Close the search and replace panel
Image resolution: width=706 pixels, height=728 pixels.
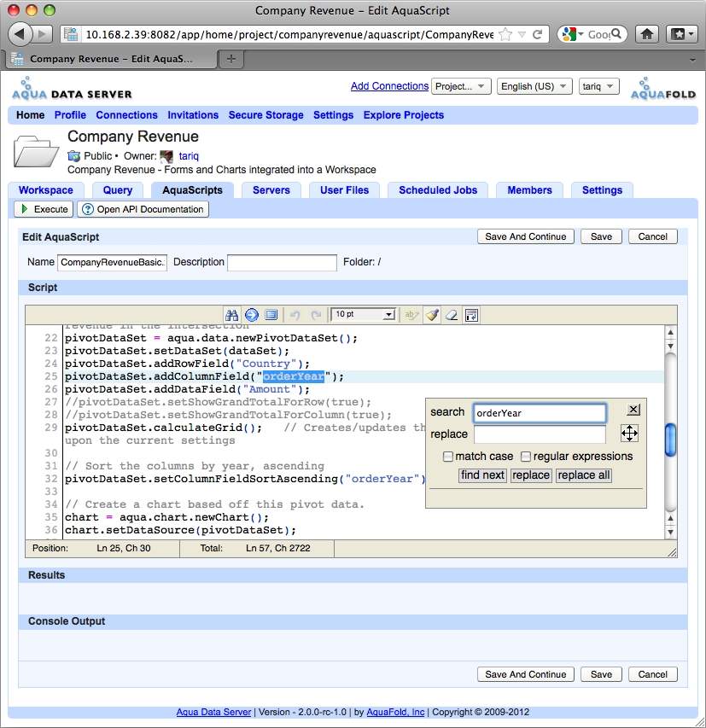pos(633,410)
